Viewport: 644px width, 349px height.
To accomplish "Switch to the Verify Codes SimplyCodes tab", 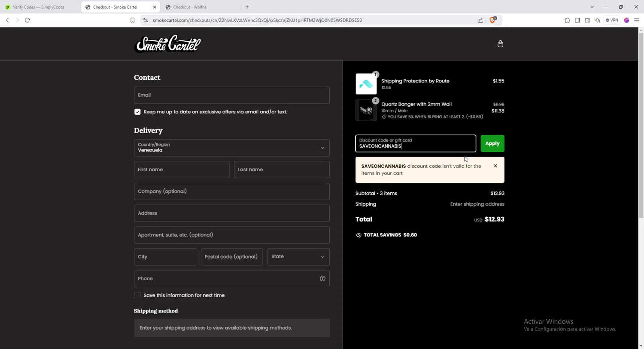I will pos(39,7).
